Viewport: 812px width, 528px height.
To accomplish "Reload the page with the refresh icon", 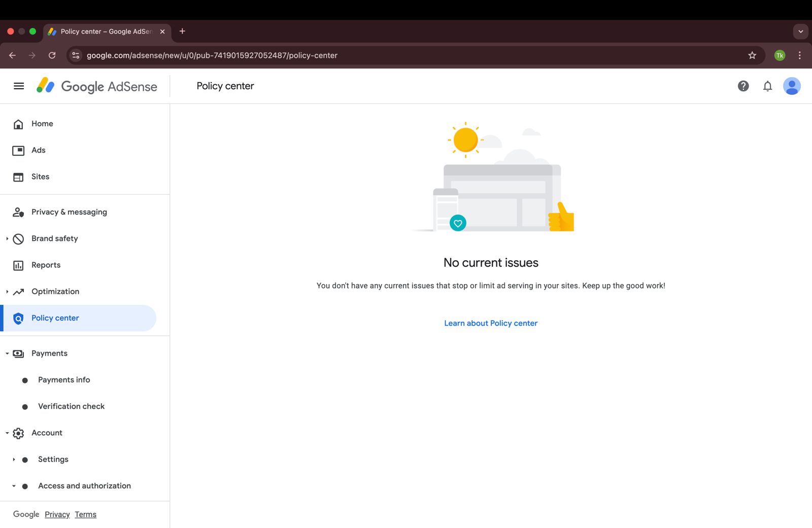I will (x=52, y=55).
